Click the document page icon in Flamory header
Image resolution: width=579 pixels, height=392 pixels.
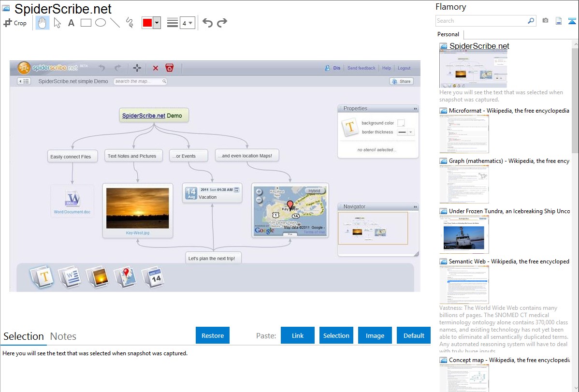(559, 21)
